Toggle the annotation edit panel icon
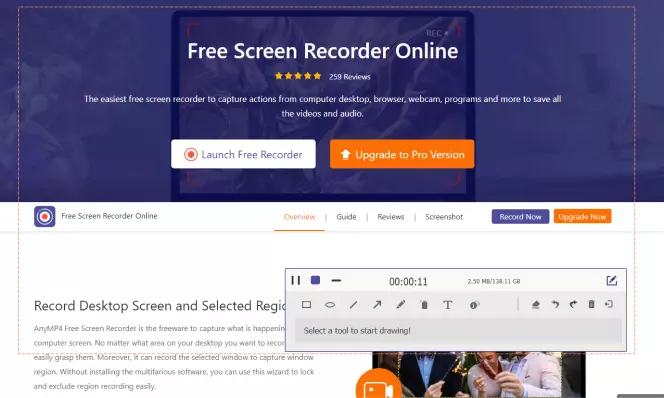The width and height of the screenshot is (664, 398). pyautogui.click(x=611, y=280)
